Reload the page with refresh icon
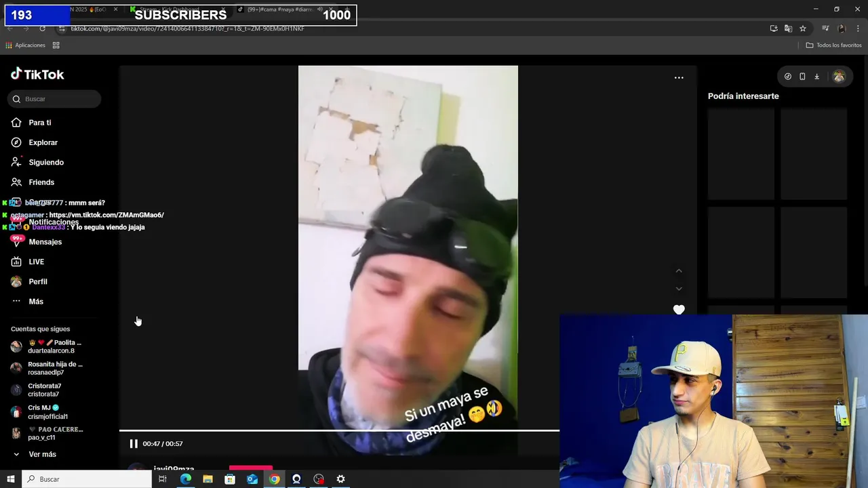The height and width of the screenshot is (488, 868). [42, 28]
